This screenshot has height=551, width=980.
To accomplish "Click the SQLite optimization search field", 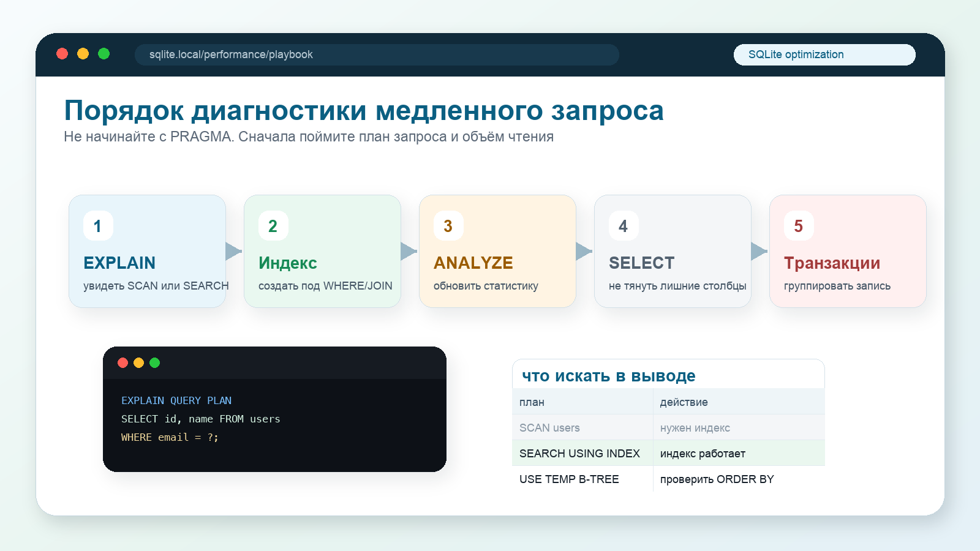I will [x=824, y=54].
